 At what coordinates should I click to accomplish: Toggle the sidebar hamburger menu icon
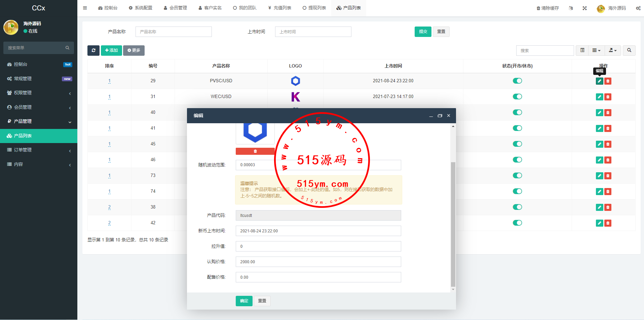tap(85, 8)
